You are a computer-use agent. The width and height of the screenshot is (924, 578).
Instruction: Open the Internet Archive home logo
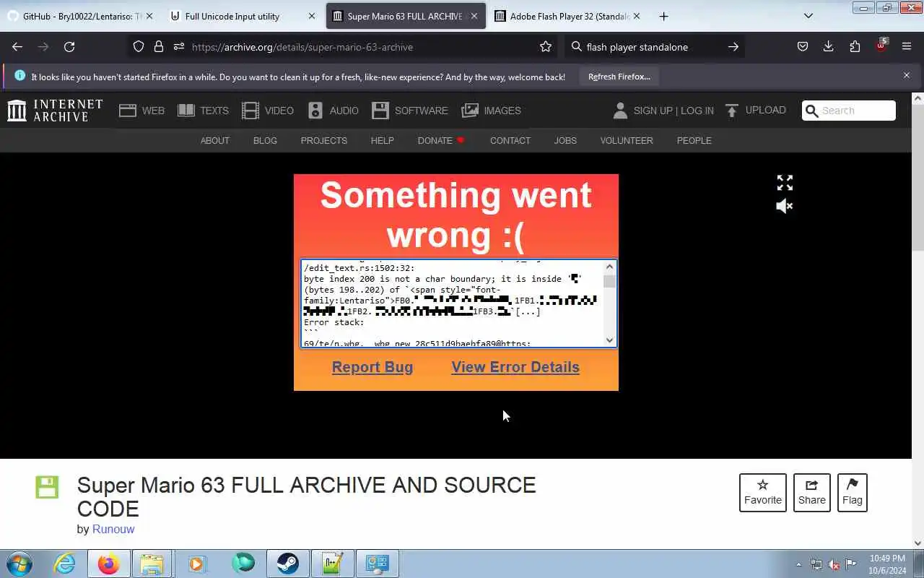coord(55,111)
